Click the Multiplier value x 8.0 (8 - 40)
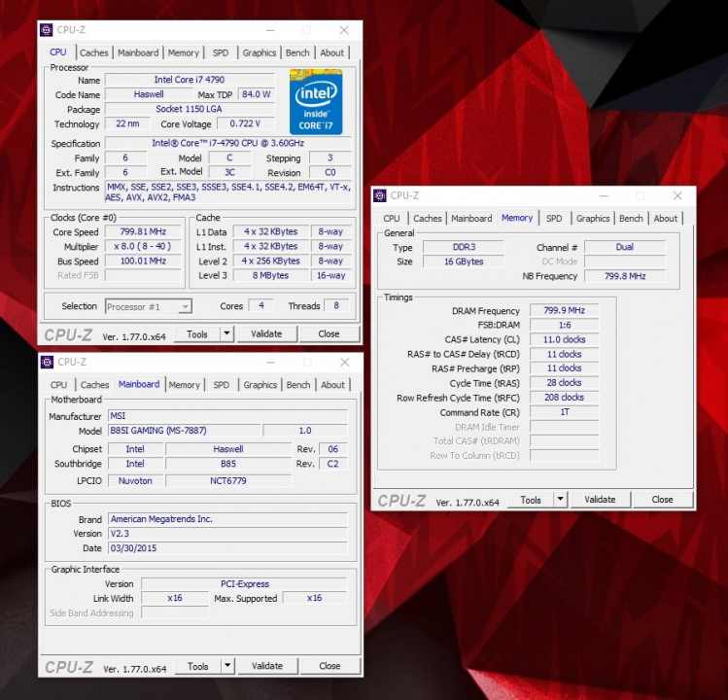728x700 pixels. [x=143, y=246]
